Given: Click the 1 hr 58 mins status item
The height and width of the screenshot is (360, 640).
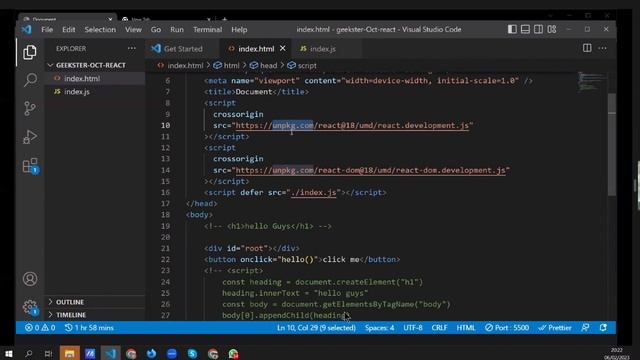Looking at the screenshot, I should [89, 328].
